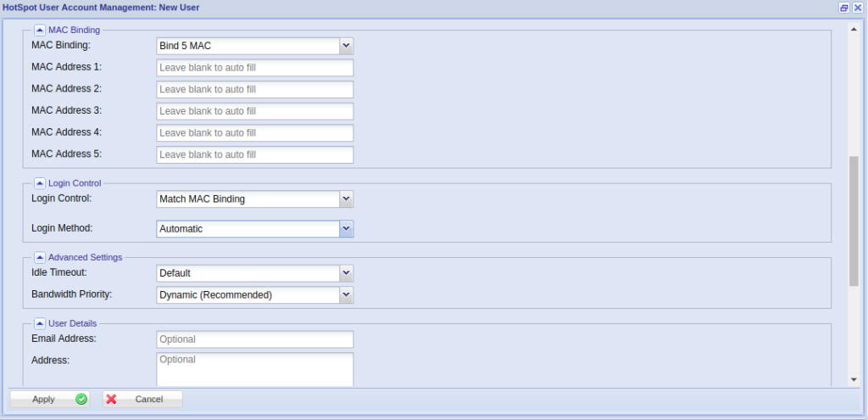868x420 pixels.
Task: Click the MAC Address 5 field
Action: (254, 155)
